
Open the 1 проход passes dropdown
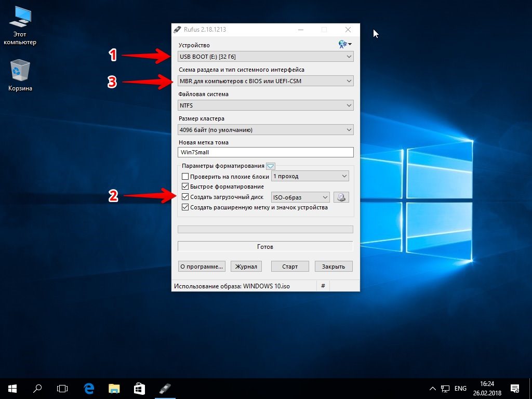310,176
